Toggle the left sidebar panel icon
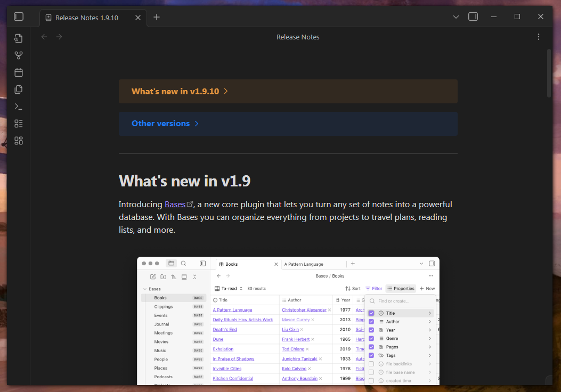The height and width of the screenshot is (392, 561). point(19,17)
